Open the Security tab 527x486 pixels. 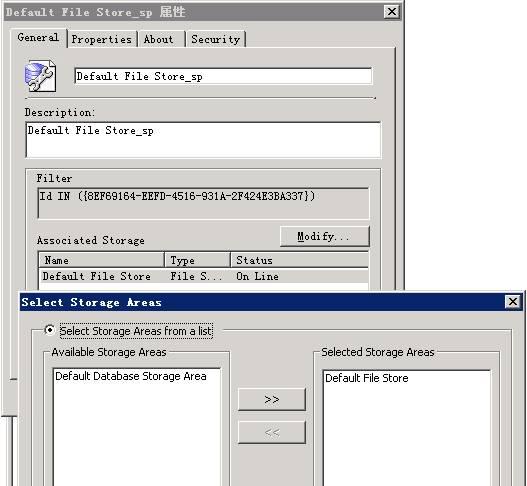[x=216, y=39]
